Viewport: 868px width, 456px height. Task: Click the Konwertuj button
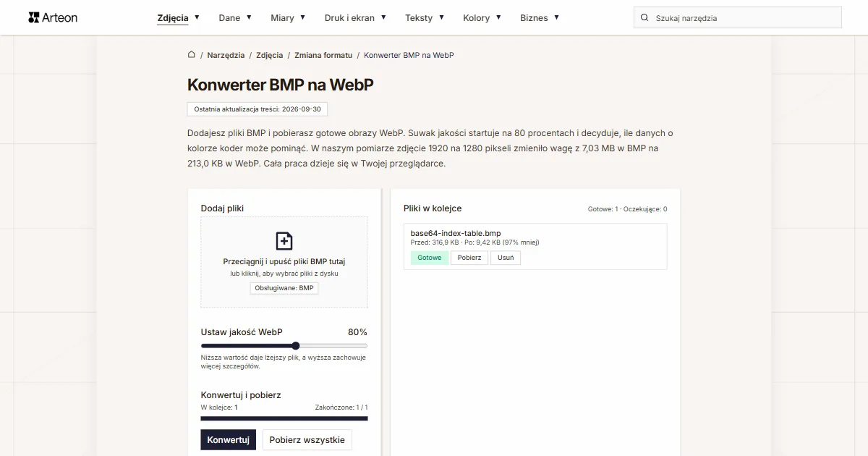[228, 439]
